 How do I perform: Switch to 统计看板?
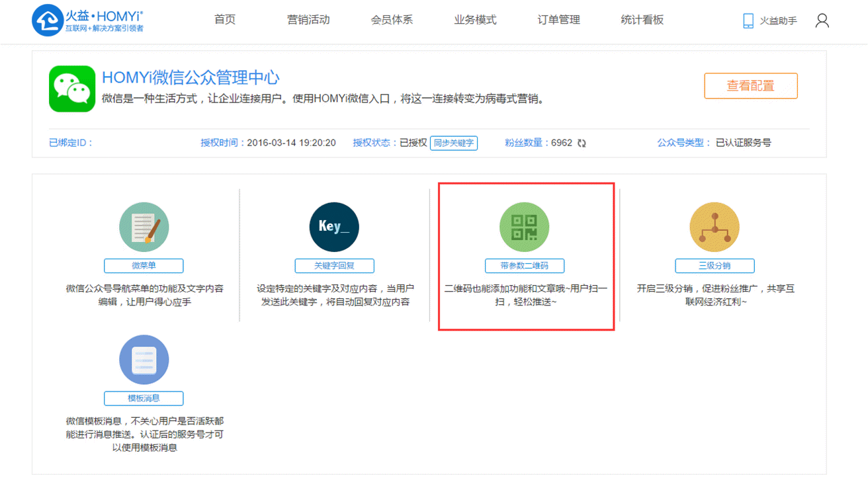point(642,20)
